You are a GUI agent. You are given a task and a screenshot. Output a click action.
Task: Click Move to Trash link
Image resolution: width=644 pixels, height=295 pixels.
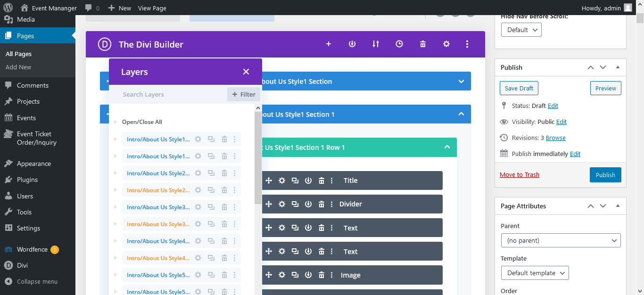520,174
